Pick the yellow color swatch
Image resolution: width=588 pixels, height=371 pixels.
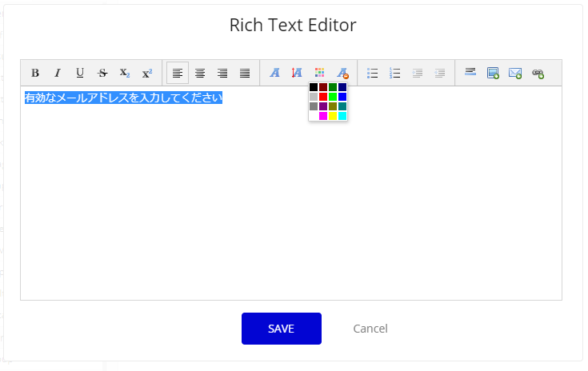[x=333, y=116]
